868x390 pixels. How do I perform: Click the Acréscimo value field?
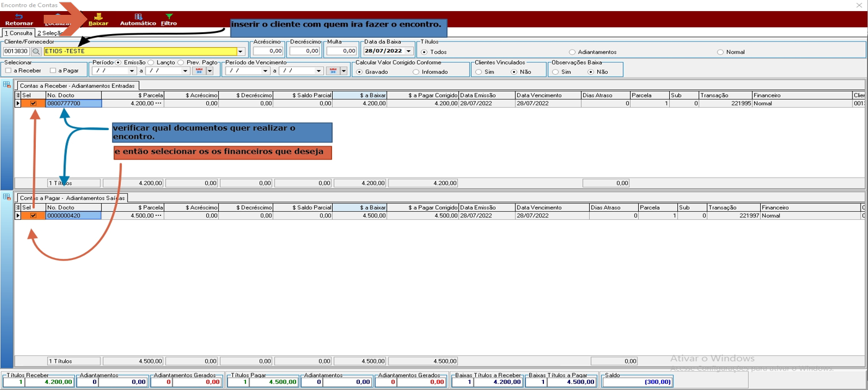tap(268, 51)
